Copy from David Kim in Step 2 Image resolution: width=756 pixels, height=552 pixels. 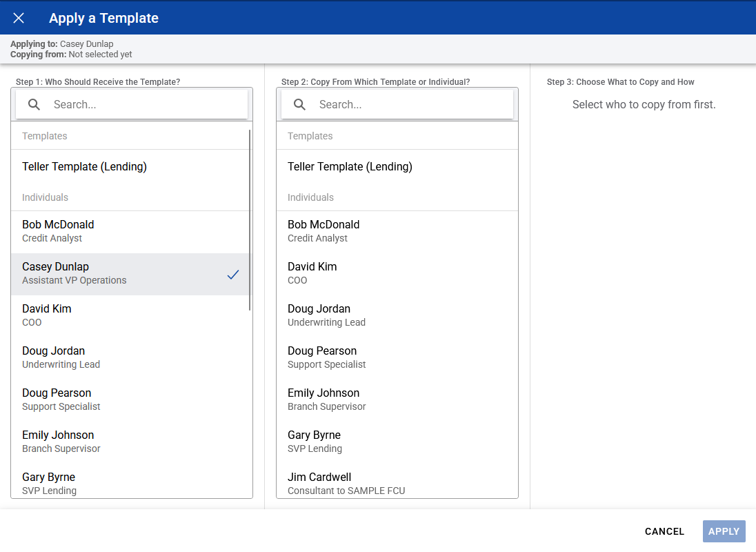click(x=397, y=274)
